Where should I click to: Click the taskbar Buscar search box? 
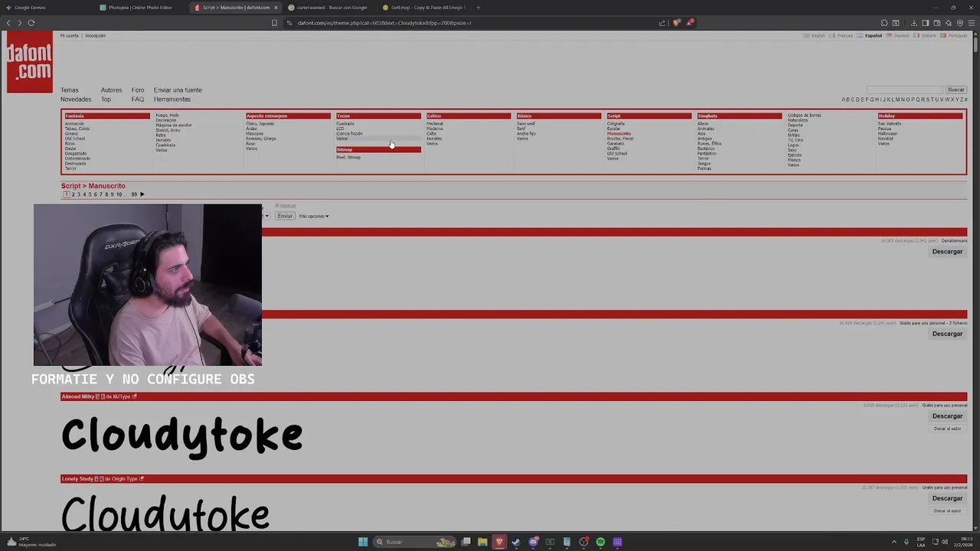[x=413, y=542]
